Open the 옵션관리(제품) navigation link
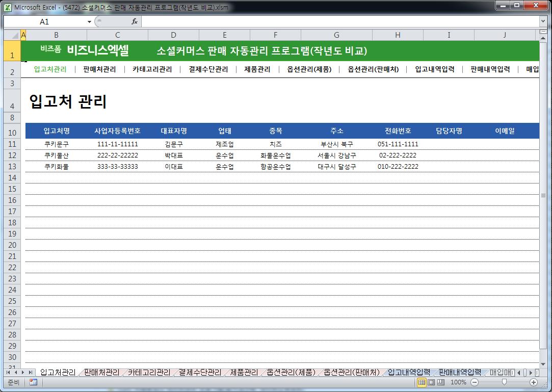Image resolution: width=552 pixels, height=392 pixels. point(309,69)
